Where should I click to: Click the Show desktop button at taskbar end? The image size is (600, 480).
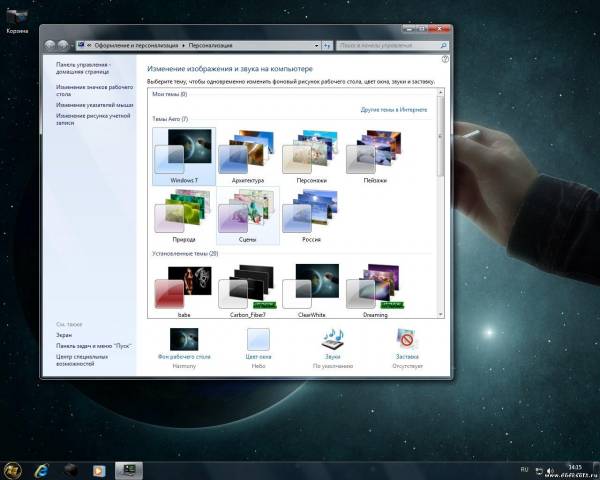tap(596, 470)
